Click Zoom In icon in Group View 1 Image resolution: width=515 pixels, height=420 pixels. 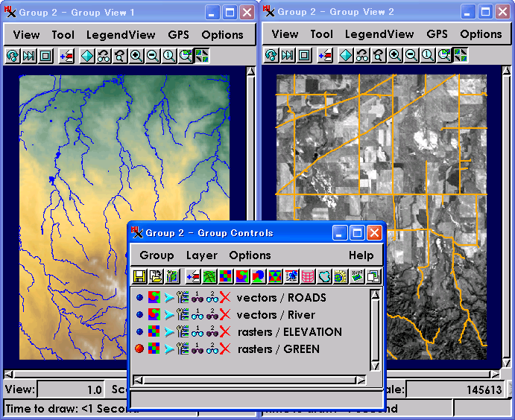[136, 56]
